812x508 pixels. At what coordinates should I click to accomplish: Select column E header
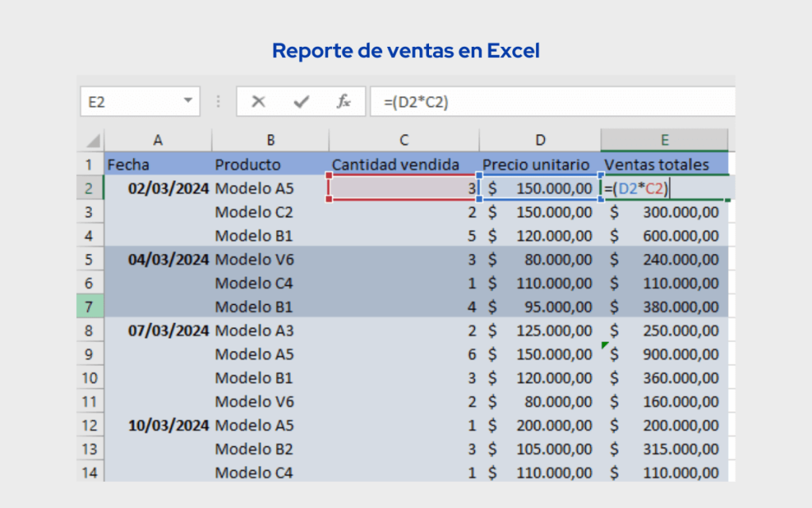pos(665,140)
